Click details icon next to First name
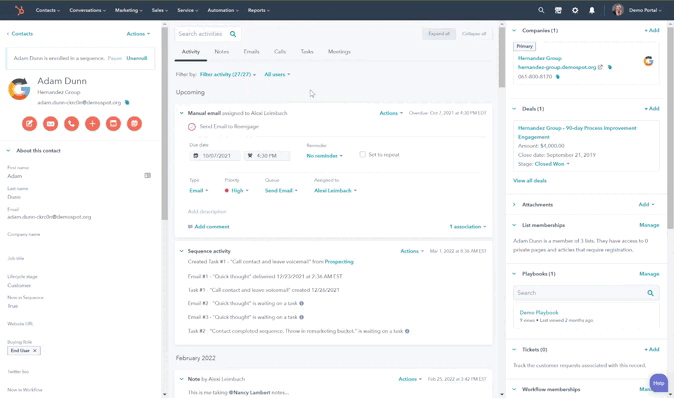The width and height of the screenshot is (674, 398). 147,175
